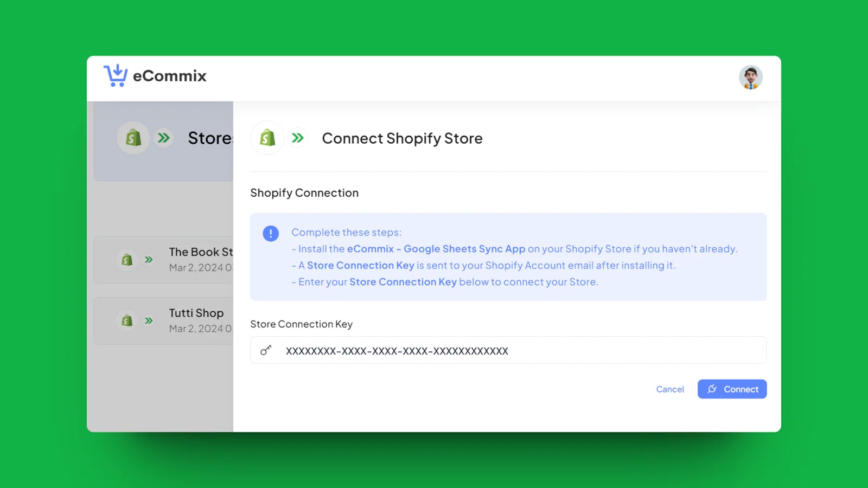Select The Book Store row in background list
Viewport: 868px width, 488px height.
tap(163, 260)
